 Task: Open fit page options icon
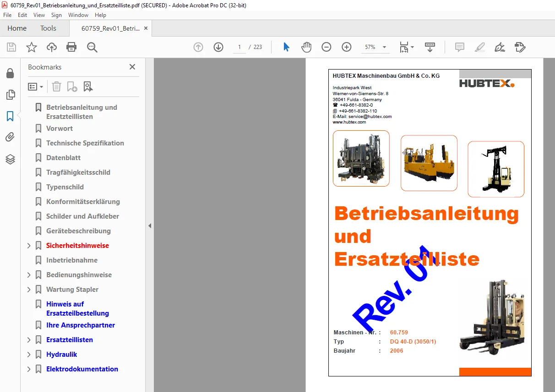coord(406,47)
